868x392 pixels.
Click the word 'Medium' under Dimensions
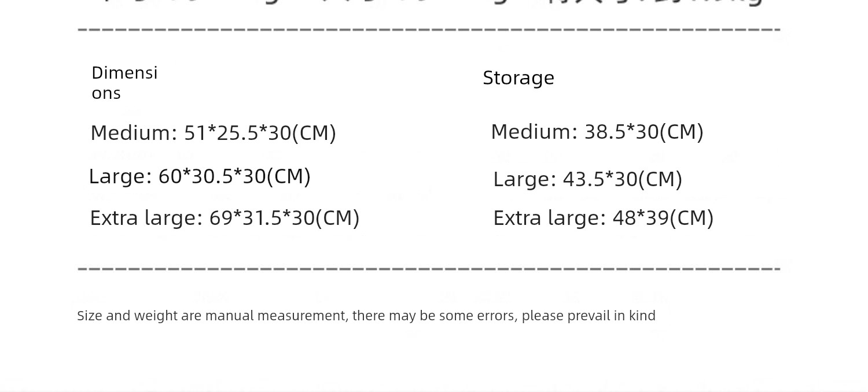point(131,133)
